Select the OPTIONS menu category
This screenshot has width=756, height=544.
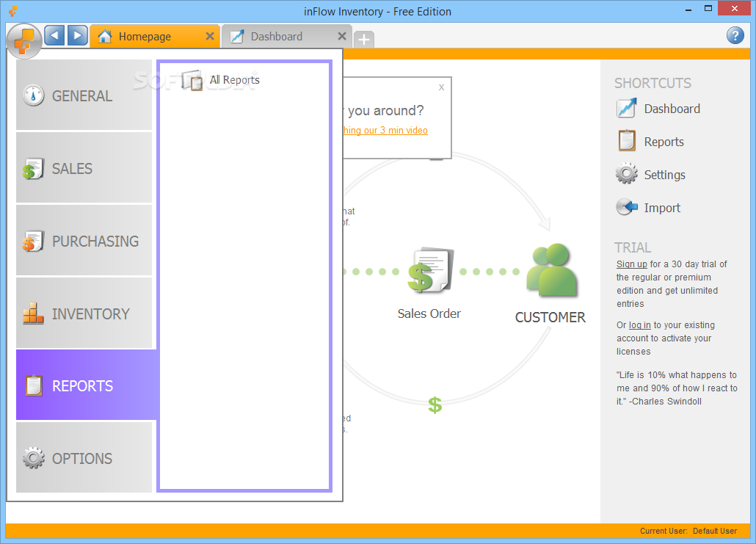pos(84,457)
